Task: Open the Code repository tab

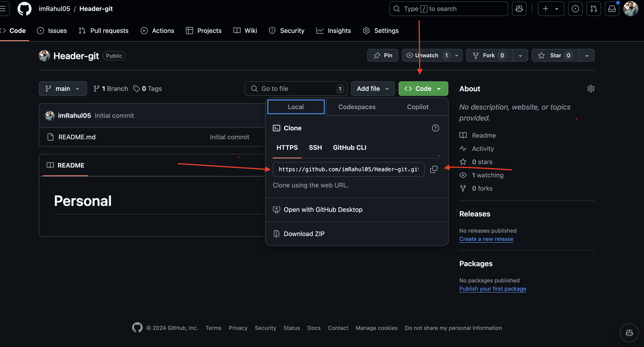Action: 13,31
